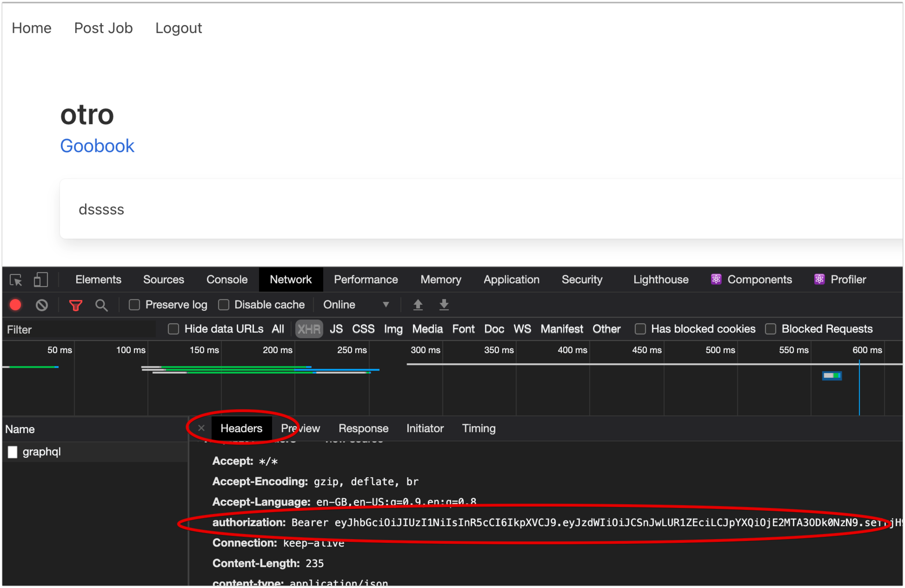The width and height of the screenshot is (905, 588).
Task: Check the Disable cache option
Action: (224, 305)
